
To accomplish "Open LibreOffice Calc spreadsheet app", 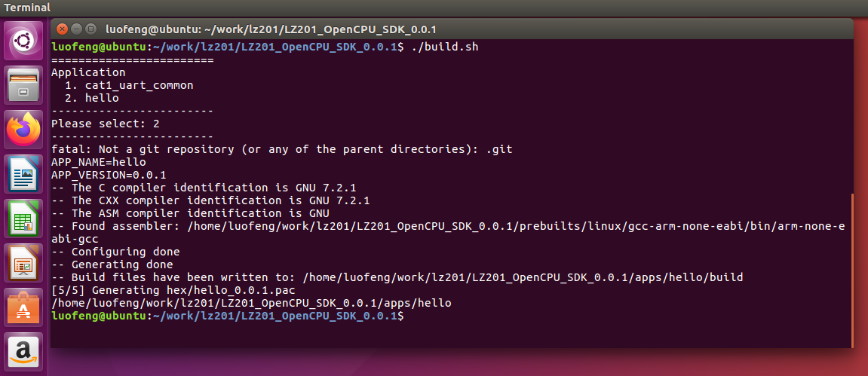I will click(24, 218).
